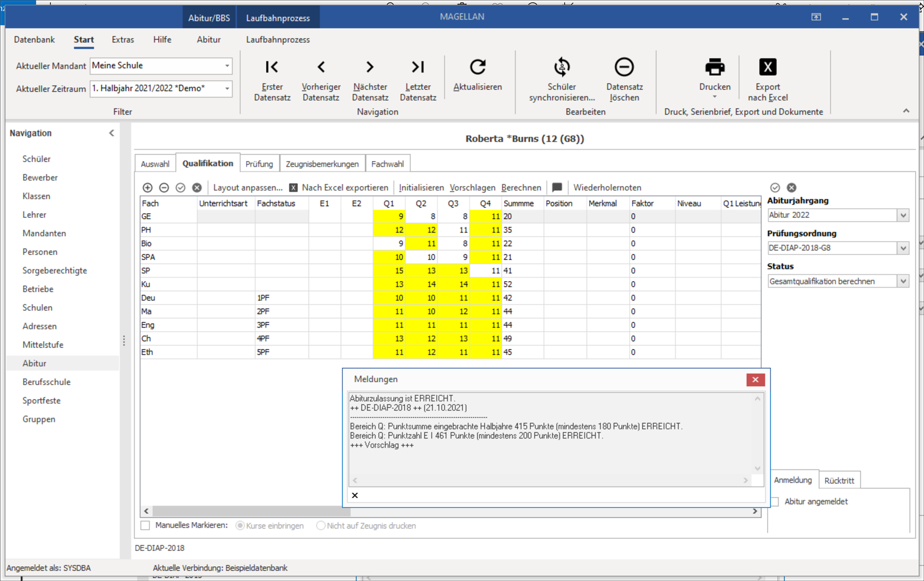The image size is (924, 581).
Task: Select Nicht auf Zeugnis drucken radio button
Action: tap(321, 525)
